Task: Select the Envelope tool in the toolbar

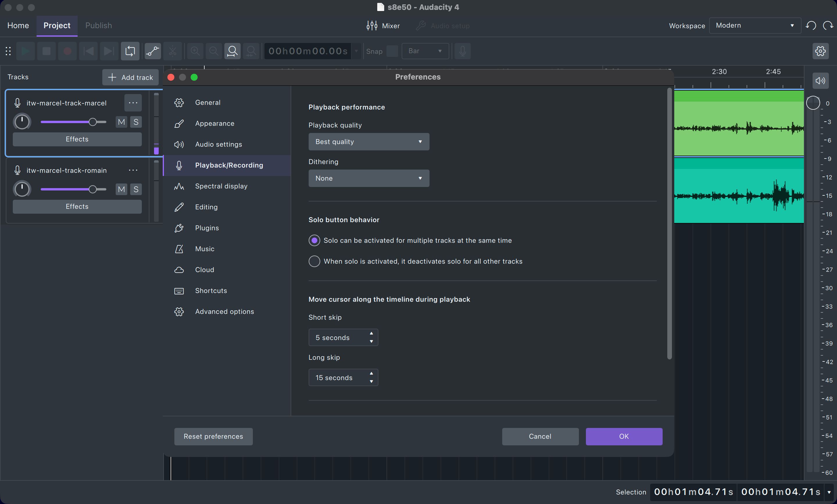Action: pyautogui.click(x=152, y=51)
